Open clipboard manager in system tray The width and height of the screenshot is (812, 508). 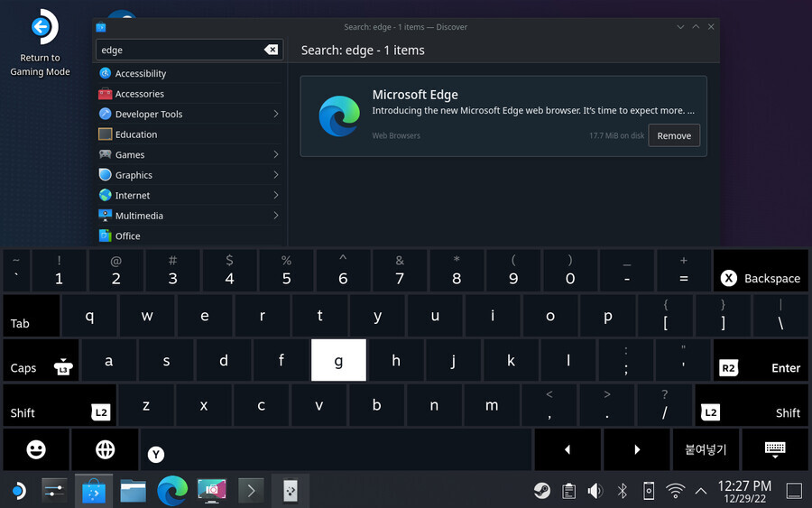568,490
